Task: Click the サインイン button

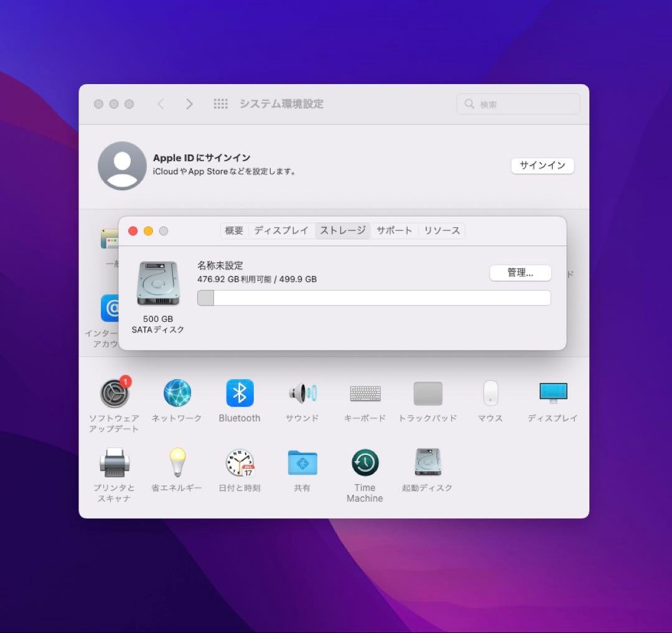Action: pyautogui.click(x=542, y=166)
